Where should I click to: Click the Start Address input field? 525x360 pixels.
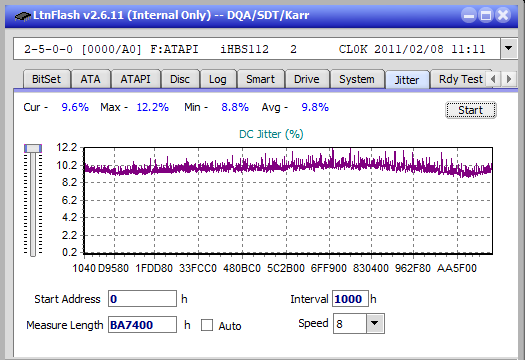point(142,299)
